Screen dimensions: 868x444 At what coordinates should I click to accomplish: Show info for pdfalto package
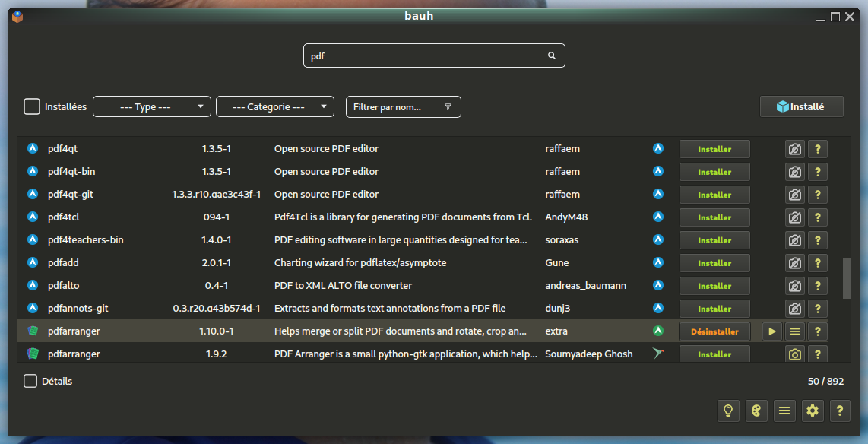point(818,285)
